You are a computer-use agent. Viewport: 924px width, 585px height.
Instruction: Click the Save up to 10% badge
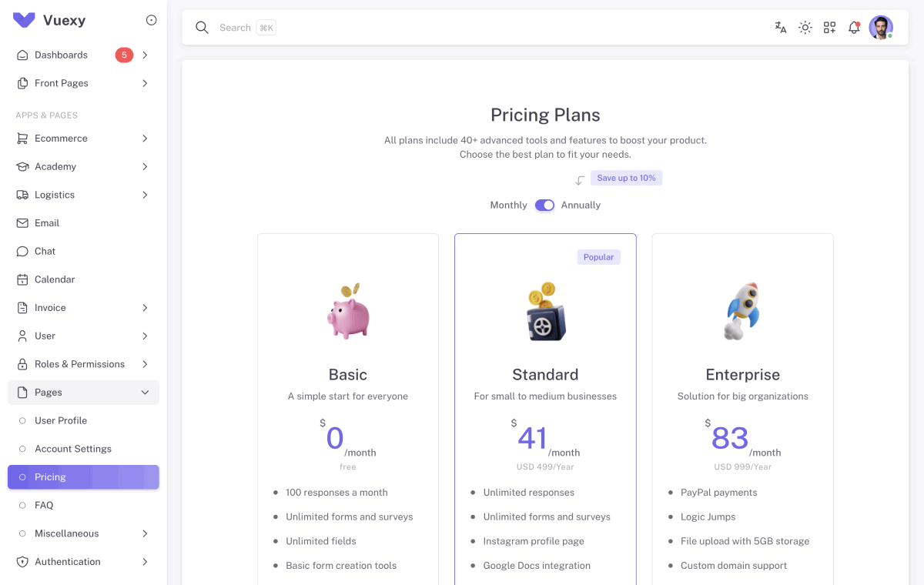(x=626, y=178)
